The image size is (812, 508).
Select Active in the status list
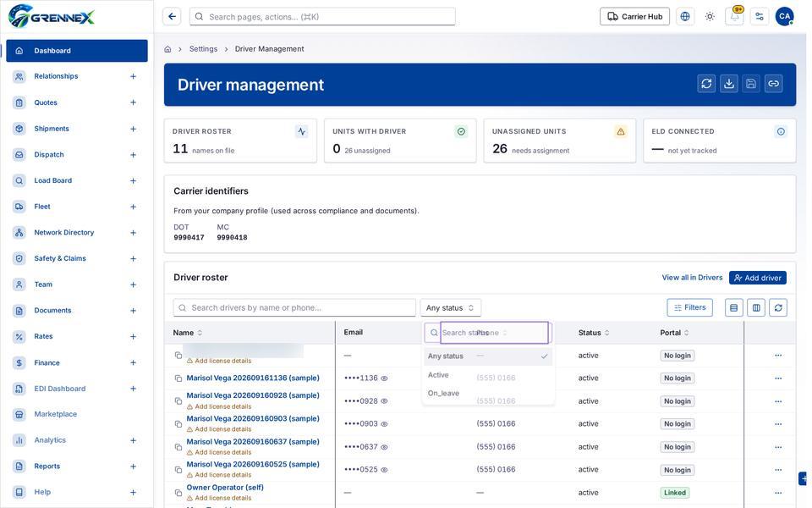pyautogui.click(x=488, y=375)
